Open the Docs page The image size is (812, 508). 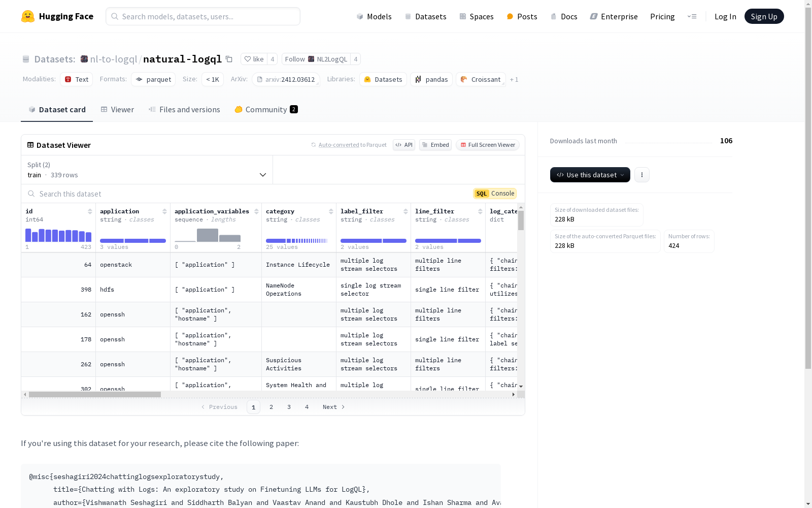click(564, 16)
